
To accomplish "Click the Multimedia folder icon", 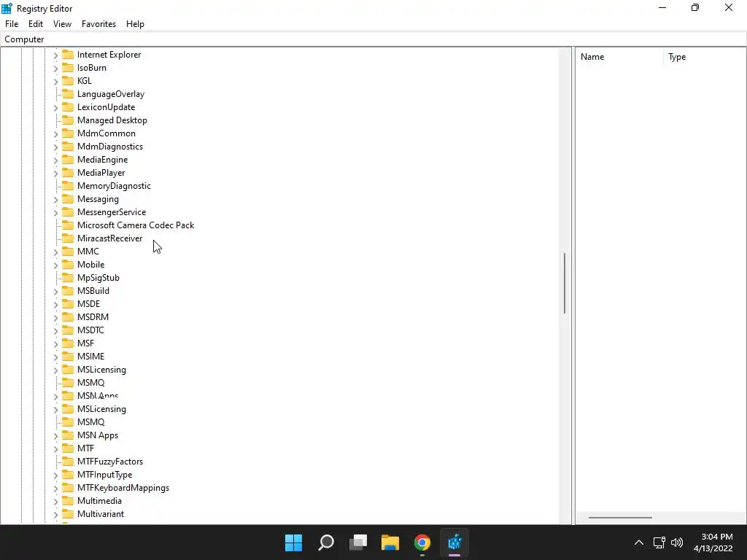I will click(68, 501).
